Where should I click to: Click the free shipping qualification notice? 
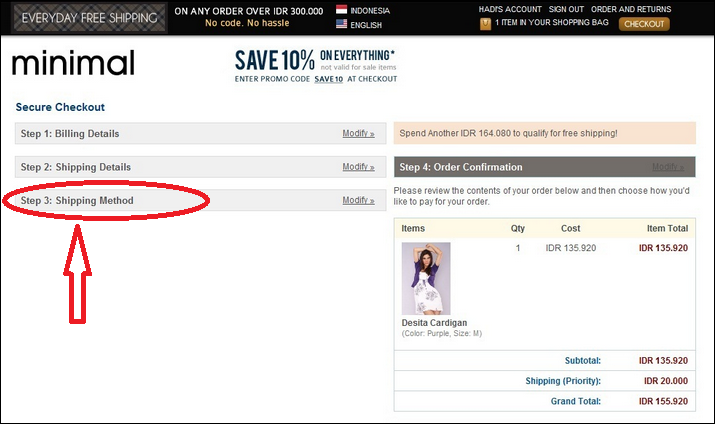(x=545, y=133)
